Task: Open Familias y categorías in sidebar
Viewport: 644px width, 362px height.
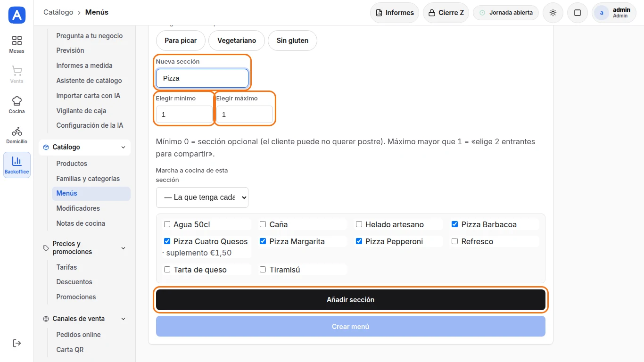Action: pos(91,179)
